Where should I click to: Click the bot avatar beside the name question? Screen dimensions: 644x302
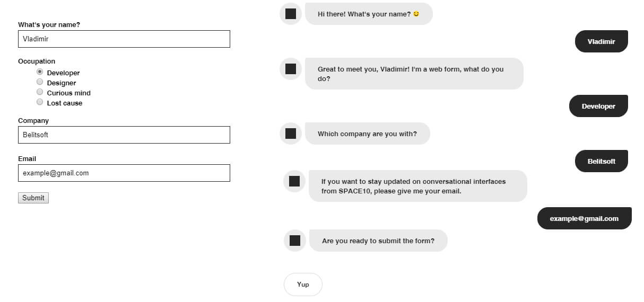[290, 14]
